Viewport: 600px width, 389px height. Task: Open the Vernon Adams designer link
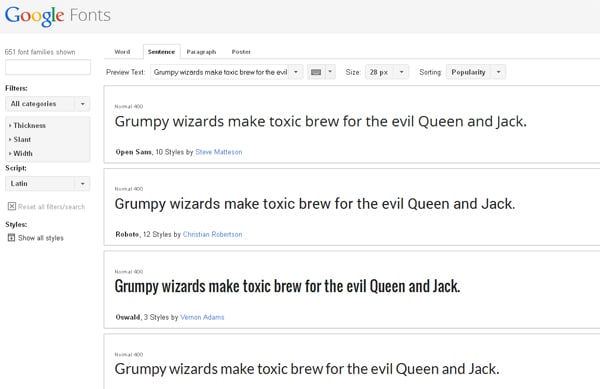coord(202,317)
